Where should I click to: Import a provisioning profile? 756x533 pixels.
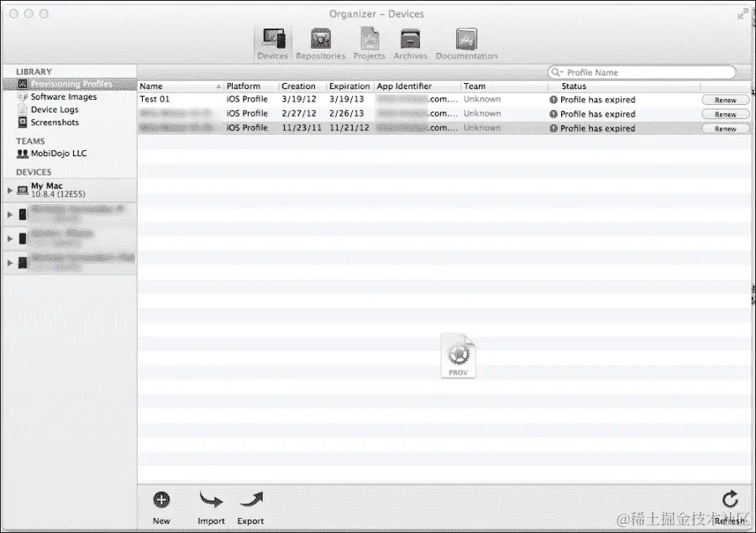211,508
